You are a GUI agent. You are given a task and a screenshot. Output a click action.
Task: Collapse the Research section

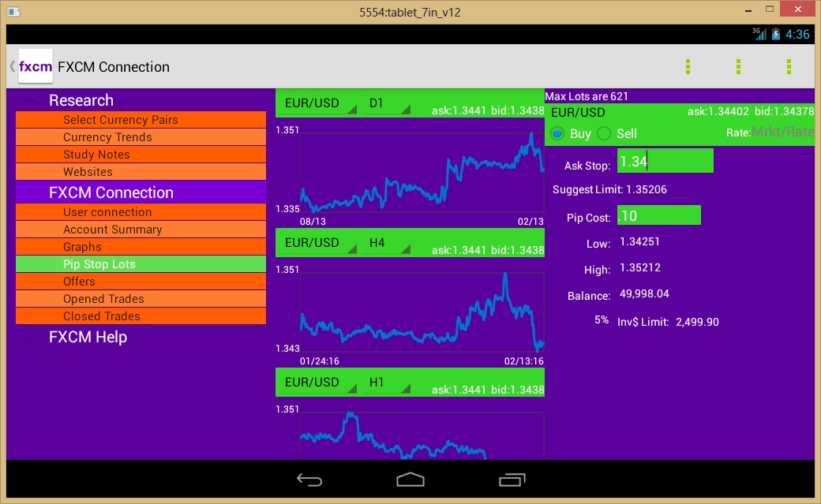[x=30, y=100]
